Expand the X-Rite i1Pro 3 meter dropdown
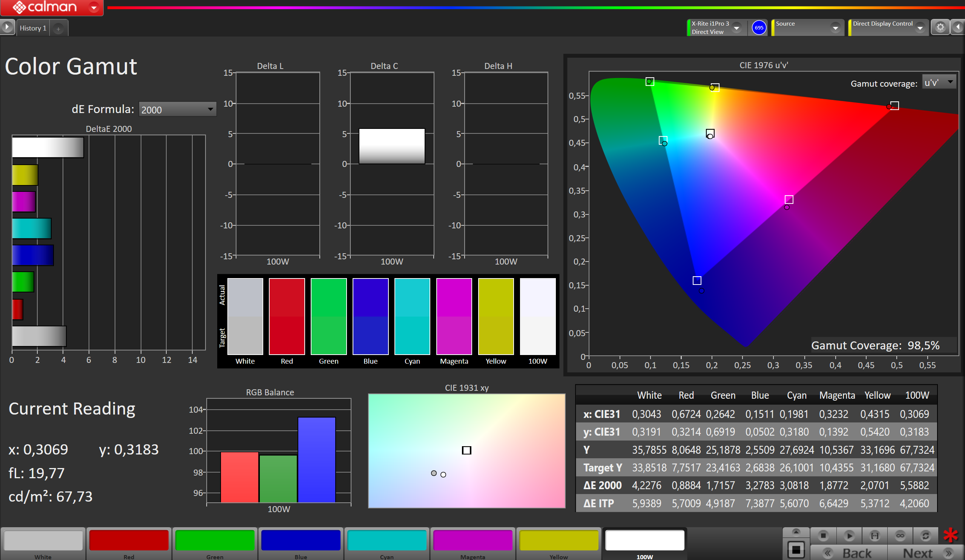965x560 pixels. [x=736, y=28]
